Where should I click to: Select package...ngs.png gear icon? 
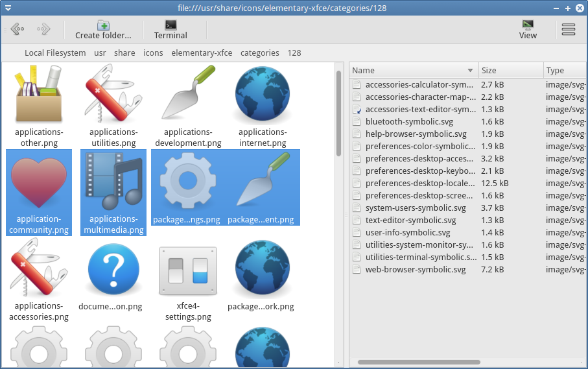tap(188, 181)
